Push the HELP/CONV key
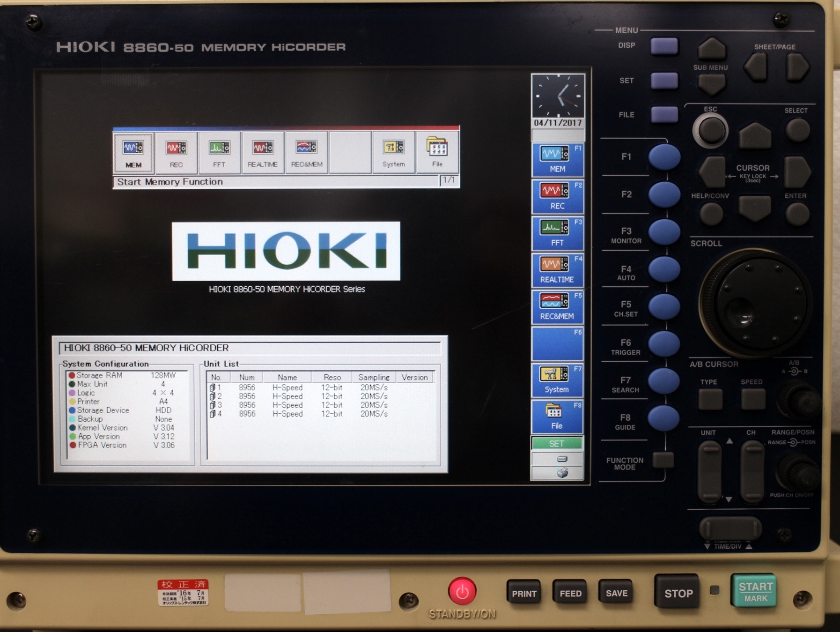The width and height of the screenshot is (840, 632). click(x=711, y=214)
